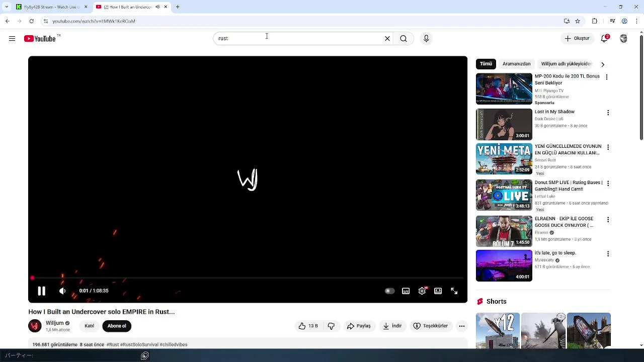Open the tab search dropdown arrow
Screen dimensions: 644x362
7,7
